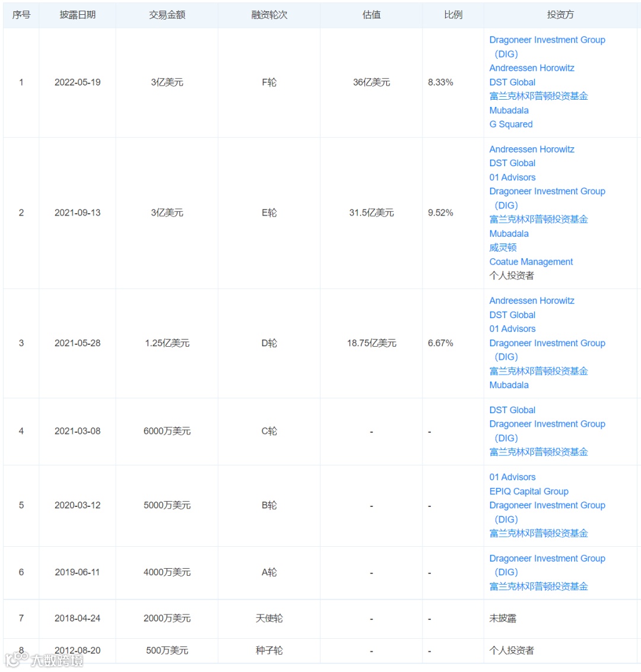Click the 序号 column header
Image resolution: width=641 pixels, height=672 pixels.
coord(21,15)
